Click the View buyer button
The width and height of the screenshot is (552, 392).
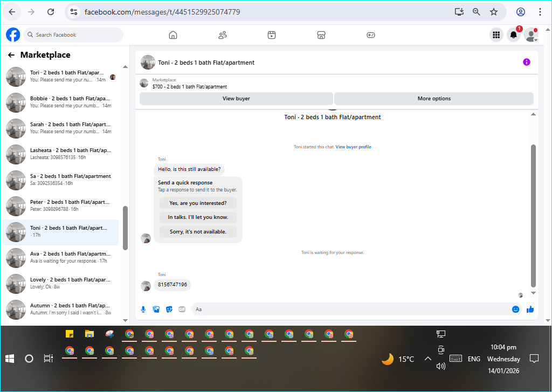pyautogui.click(x=236, y=99)
